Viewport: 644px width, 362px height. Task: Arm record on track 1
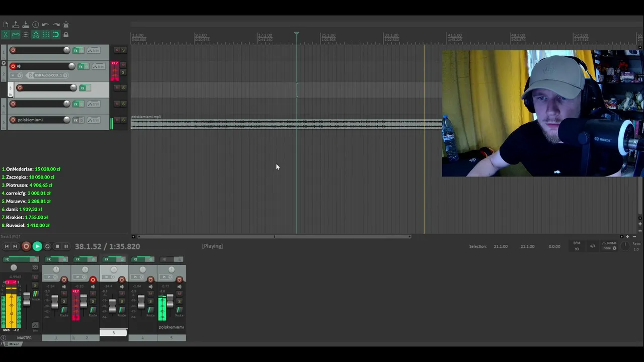coord(13,50)
